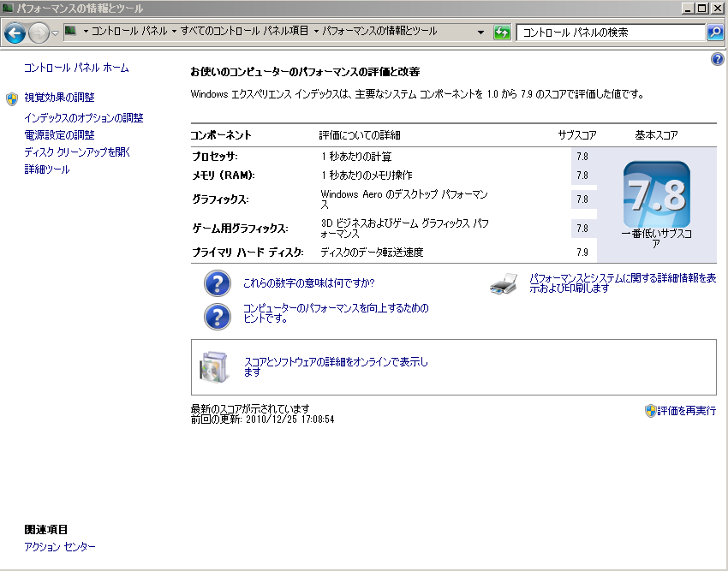Click ディスクのデータ転送速度 description text
Image resolution: width=728 pixels, height=571 pixels.
point(372,253)
